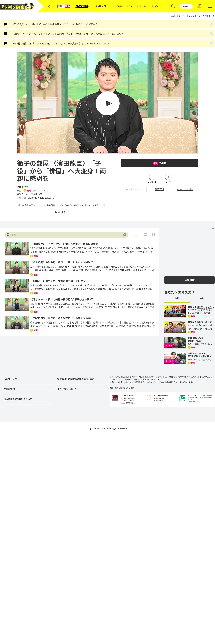Screen dimensions: 215x644
Task: Click the NexTone license logo
Action: point(149,398)
